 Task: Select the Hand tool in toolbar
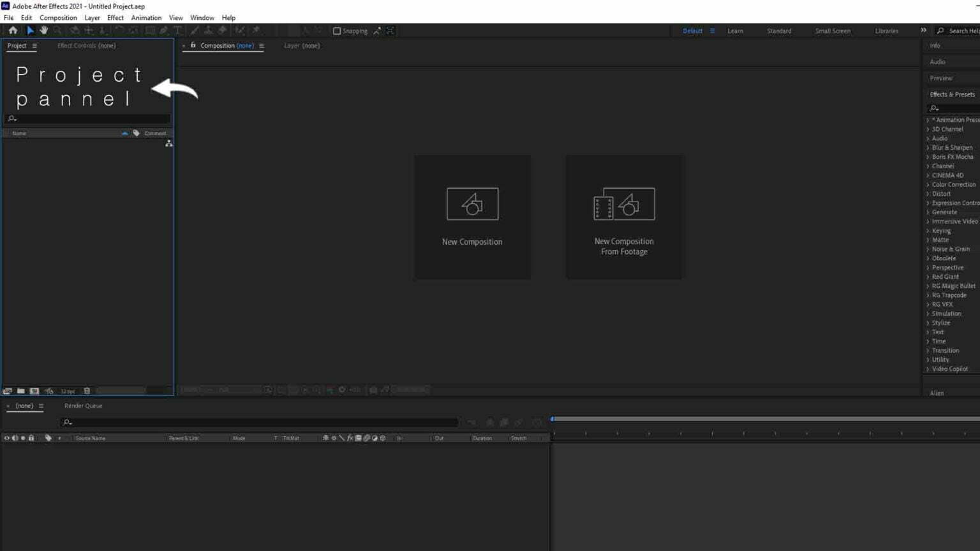[43, 30]
